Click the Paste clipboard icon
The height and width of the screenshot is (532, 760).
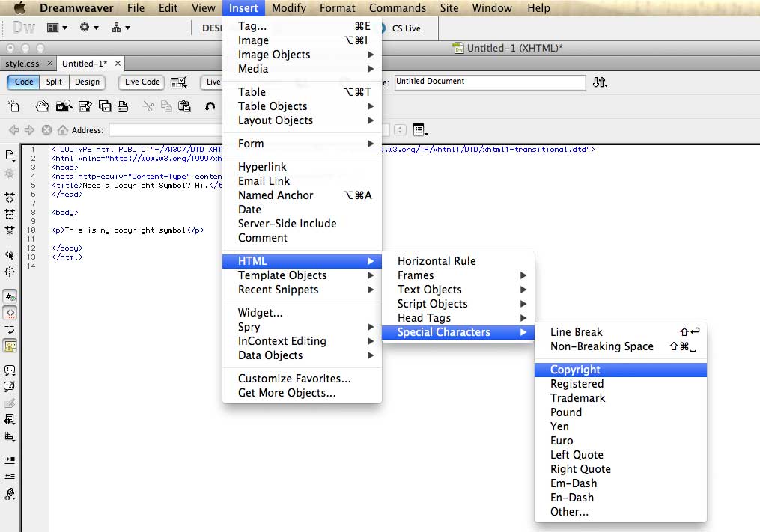coord(185,106)
